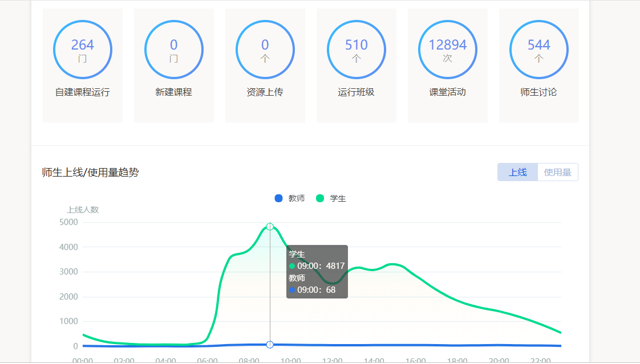Select the 上线 tab
Screen dimensions: 640x364
coord(517,171)
